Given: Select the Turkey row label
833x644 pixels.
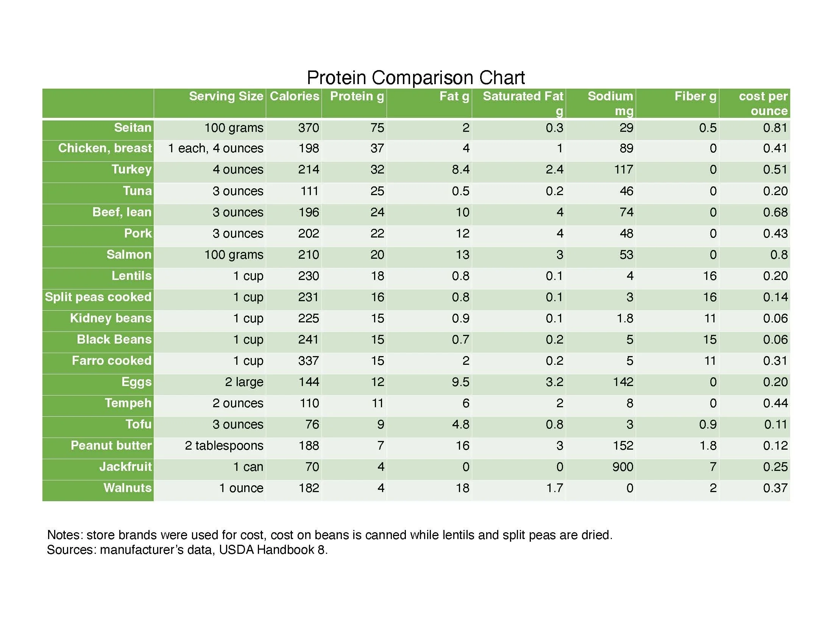Looking at the screenshot, I should (131, 169).
